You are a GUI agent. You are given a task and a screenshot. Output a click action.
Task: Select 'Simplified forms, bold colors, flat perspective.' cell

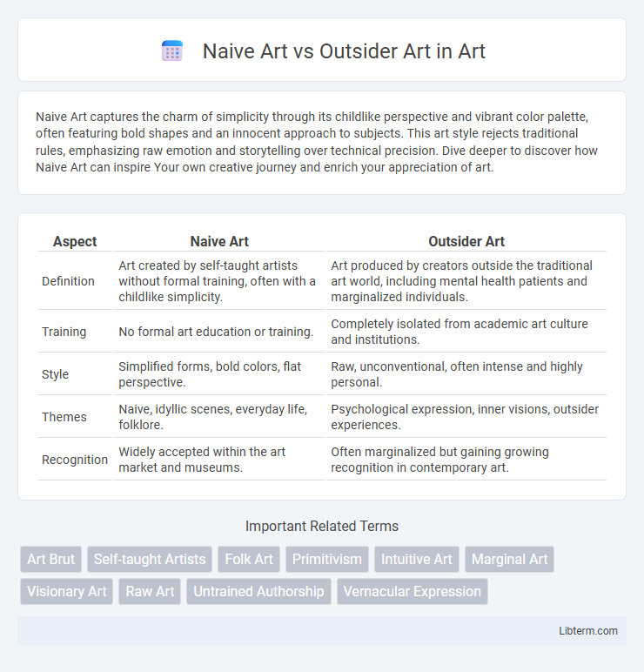tap(219, 374)
